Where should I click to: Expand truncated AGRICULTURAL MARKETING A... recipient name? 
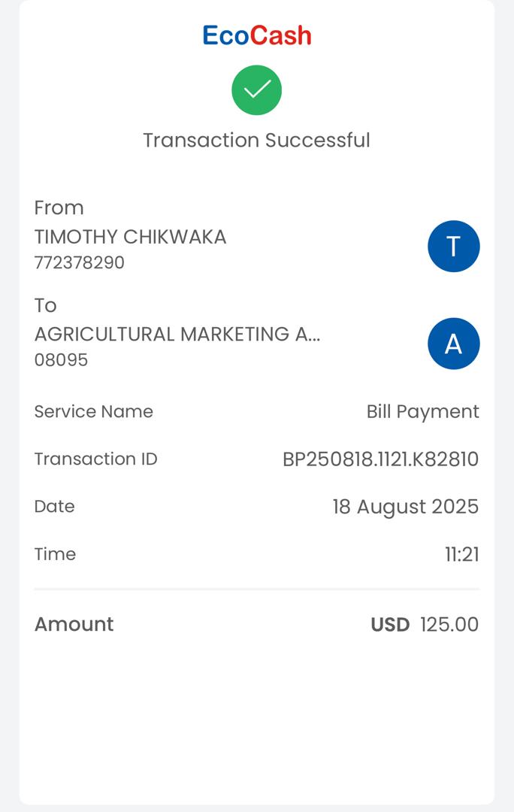[x=177, y=334]
